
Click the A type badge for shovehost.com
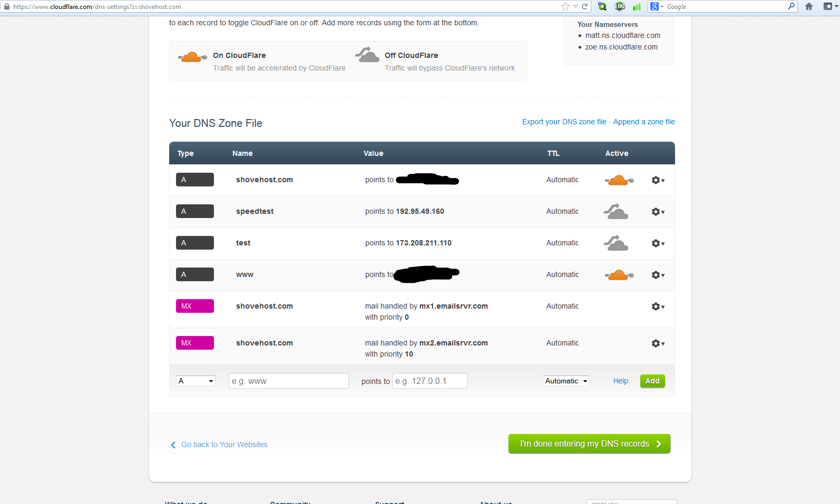(195, 180)
